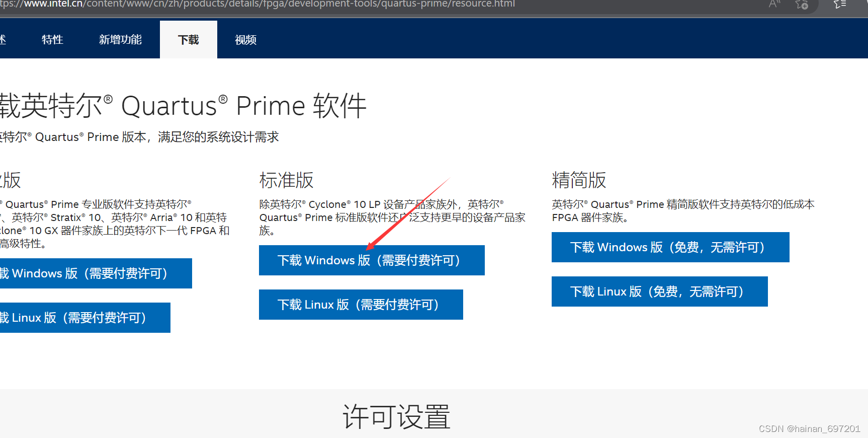The height and width of the screenshot is (438, 868).
Task: Download the Lite edition Windows installer (免费，无需许可)
Action: click(670, 247)
